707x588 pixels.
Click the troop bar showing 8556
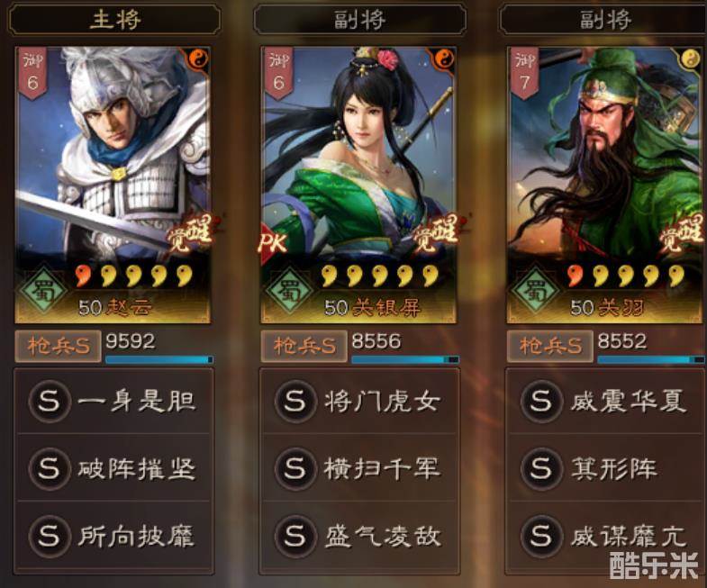(405, 359)
